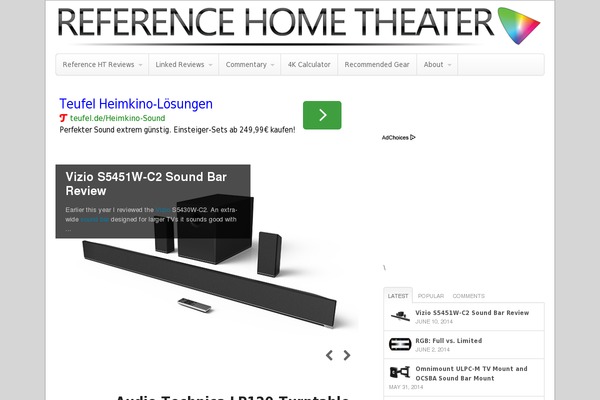The height and width of the screenshot is (400, 600).
Task: Click the color gamut triangle logo
Action: tap(518, 25)
